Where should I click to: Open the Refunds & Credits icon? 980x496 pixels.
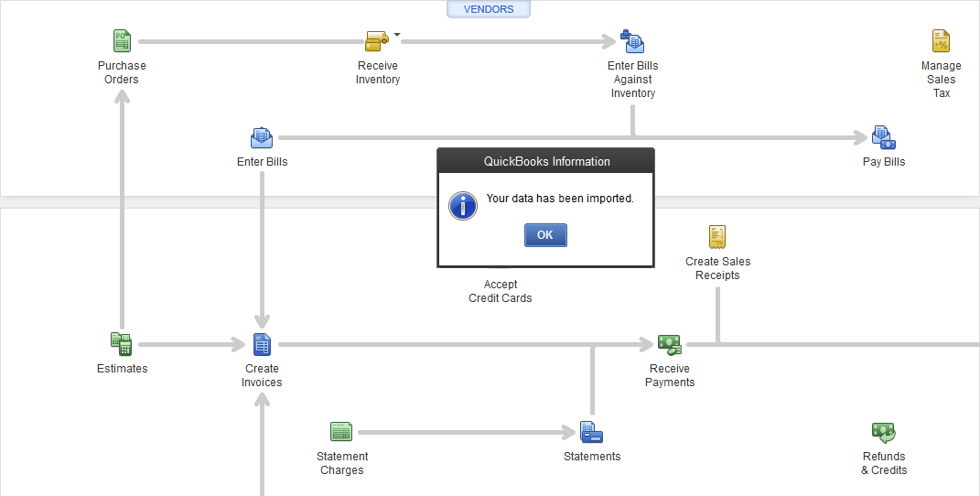click(884, 432)
